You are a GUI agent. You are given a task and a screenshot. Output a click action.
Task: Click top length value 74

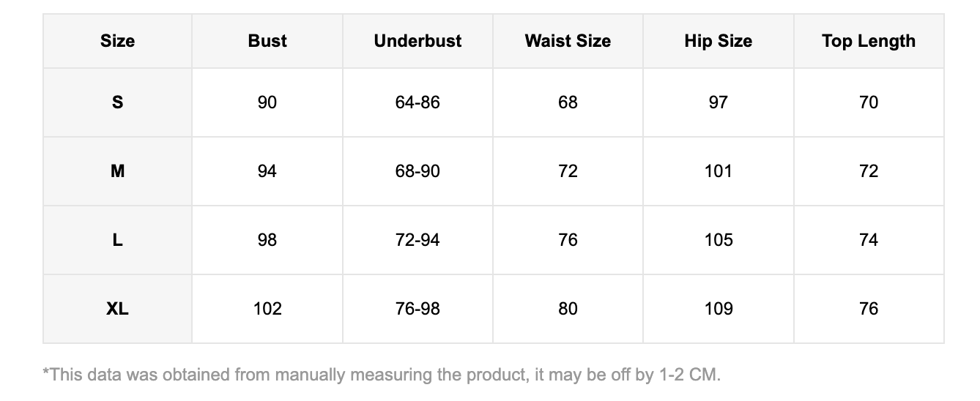(868, 240)
